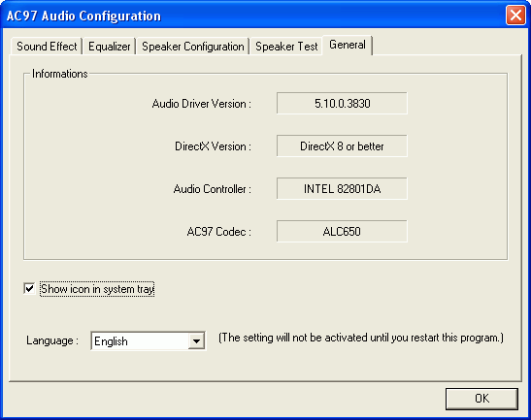
Task: Expand the Language dropdown arrow
Action: tap(196, 340)
